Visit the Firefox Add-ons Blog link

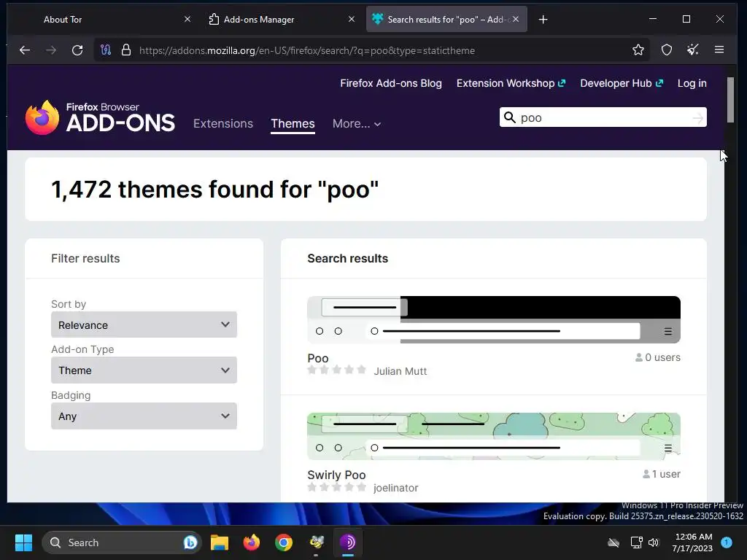click(x=391, y=83)
